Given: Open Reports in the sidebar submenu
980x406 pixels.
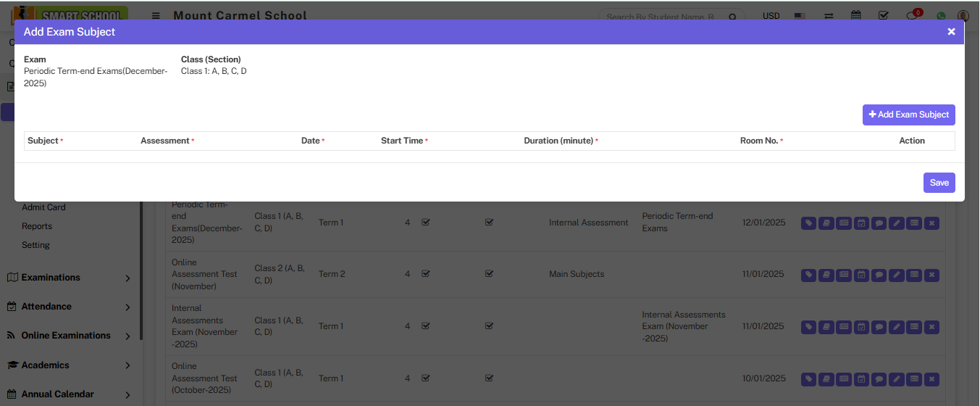Looking at the screenshot, I should click(37, 226).
